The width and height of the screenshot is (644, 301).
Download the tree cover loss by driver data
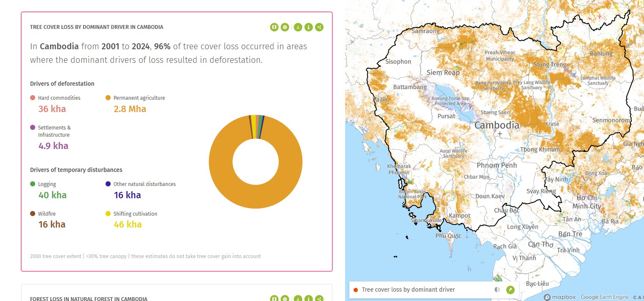point(298,27)
